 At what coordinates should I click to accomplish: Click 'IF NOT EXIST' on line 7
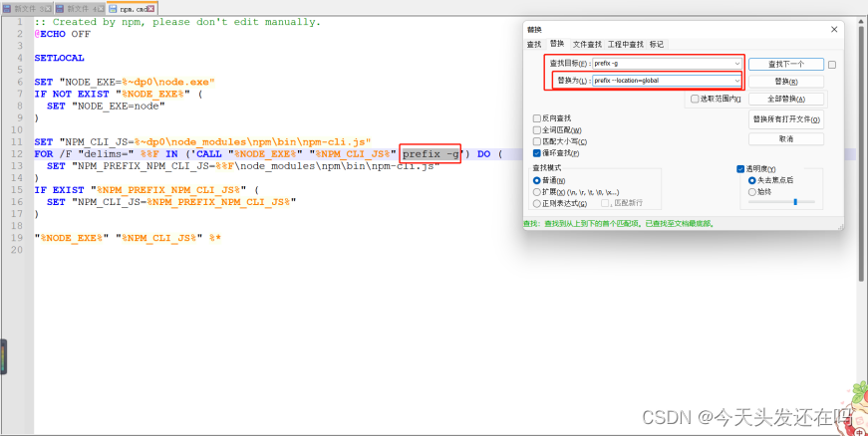[x=72, y=94]
